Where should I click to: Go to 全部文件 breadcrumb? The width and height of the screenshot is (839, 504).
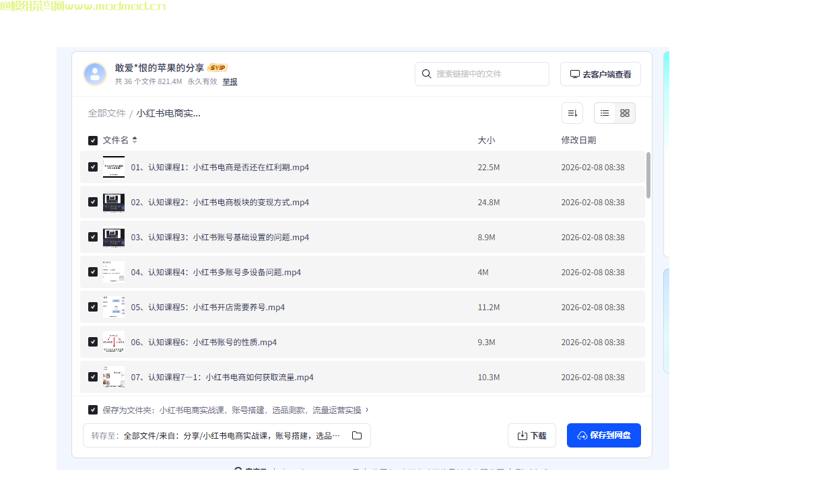click(106, 113)
